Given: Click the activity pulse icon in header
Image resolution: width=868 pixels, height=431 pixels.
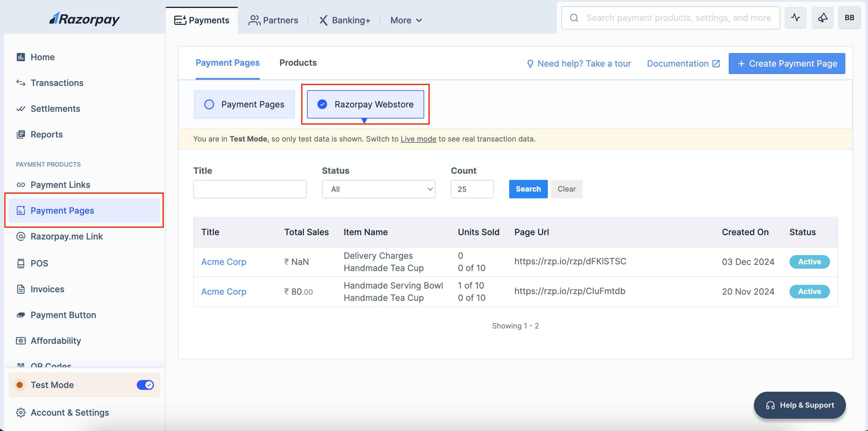Looking at the screenshot, I should (795, 18).
